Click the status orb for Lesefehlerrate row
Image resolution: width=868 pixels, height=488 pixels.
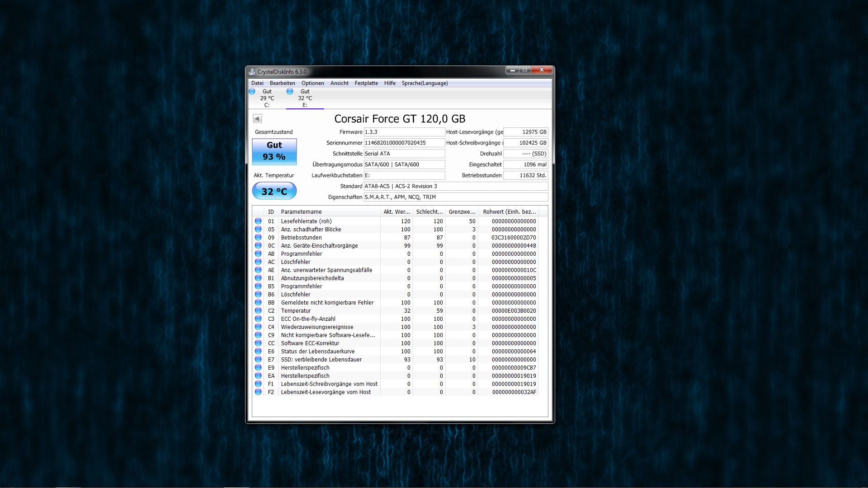click(258, 221)
